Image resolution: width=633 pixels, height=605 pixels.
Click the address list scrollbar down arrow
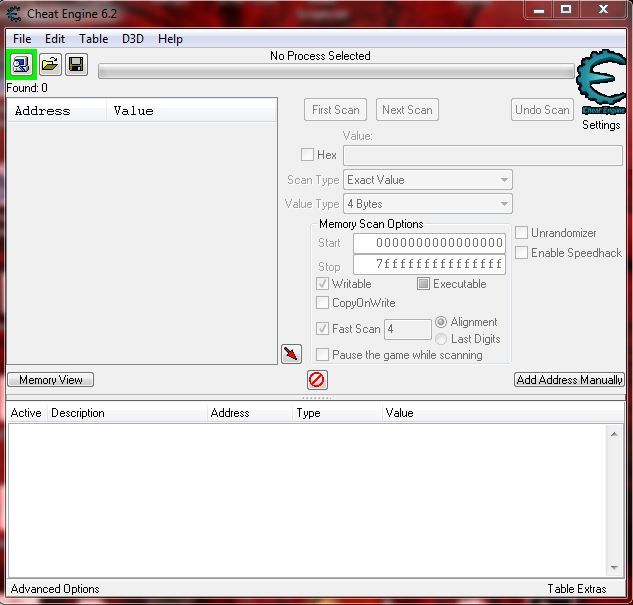(614, 567)
